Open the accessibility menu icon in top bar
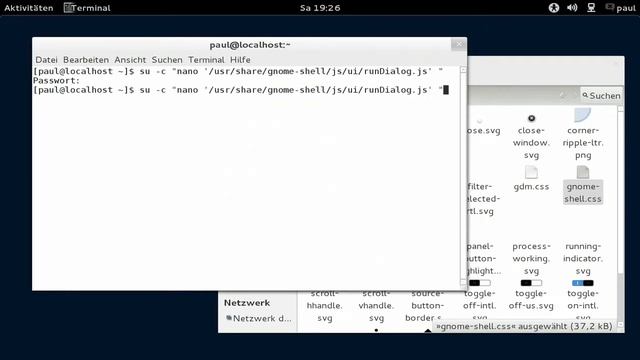Image resolution: width=640 pixels, height=360 pixels. tap(553, 8)
